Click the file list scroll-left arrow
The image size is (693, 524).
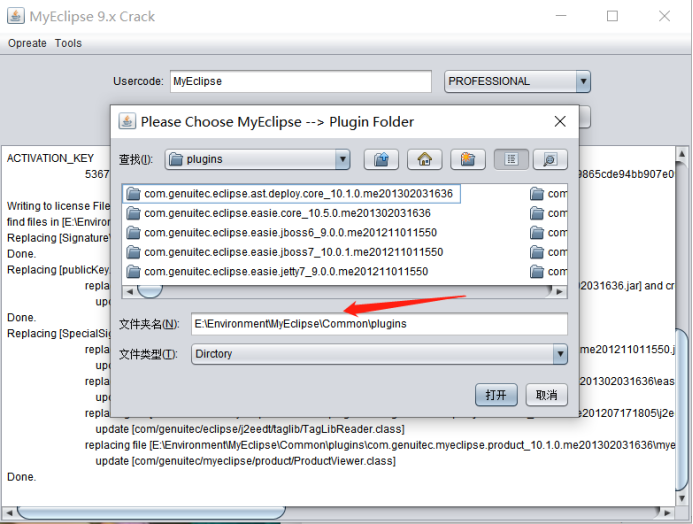point(129,292)
